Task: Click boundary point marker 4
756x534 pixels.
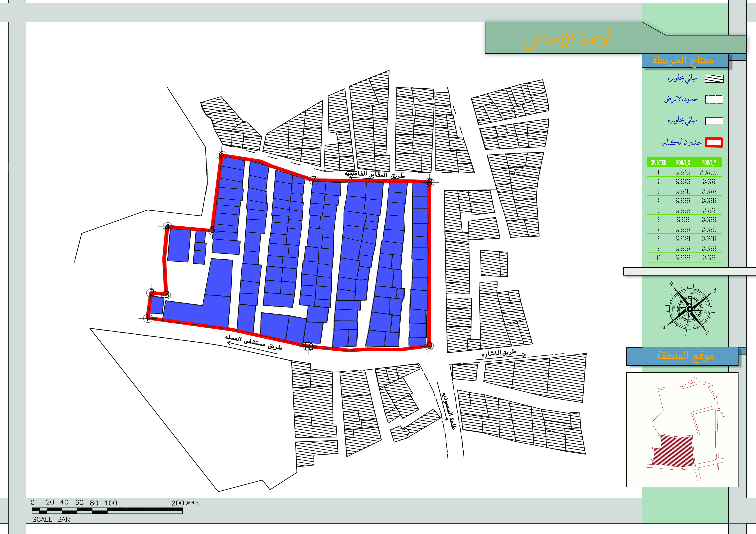Action: pos(168,227)
